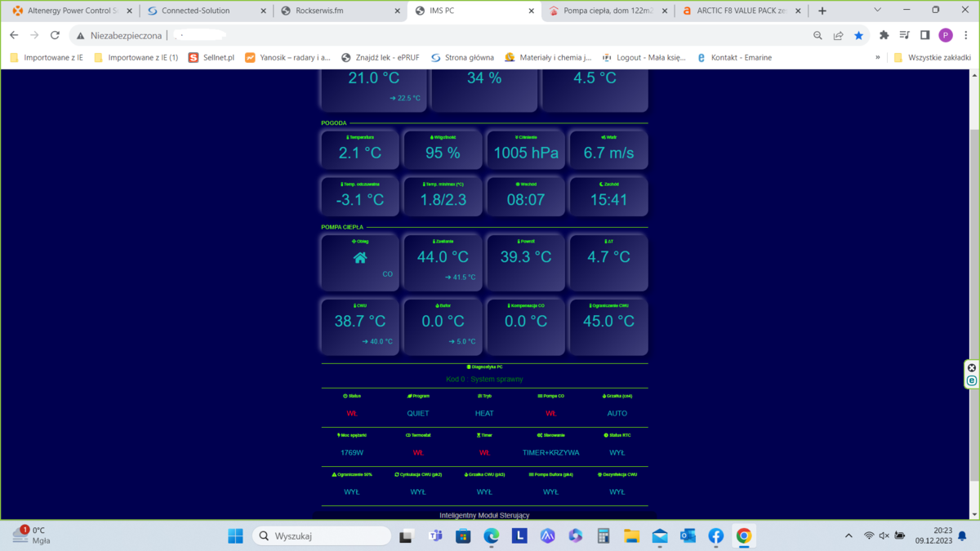Click the Chrome extensions puzzle icon
980x551 pixels.
pyautogui.click(x=884, y=35)
